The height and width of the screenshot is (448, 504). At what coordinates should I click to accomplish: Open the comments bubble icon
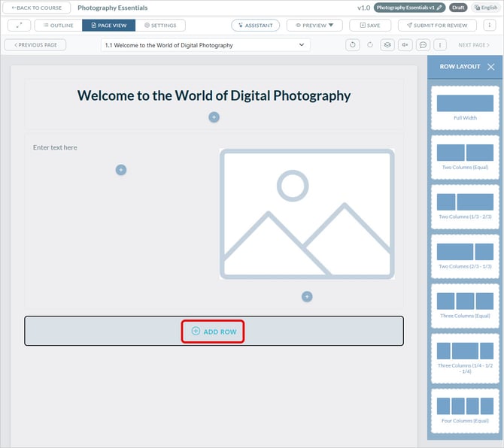423,45
